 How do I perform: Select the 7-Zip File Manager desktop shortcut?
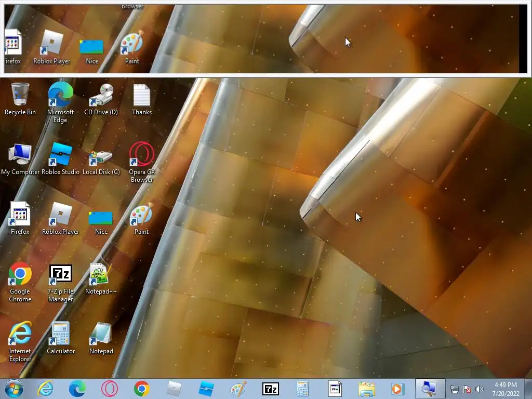point(60,282)
